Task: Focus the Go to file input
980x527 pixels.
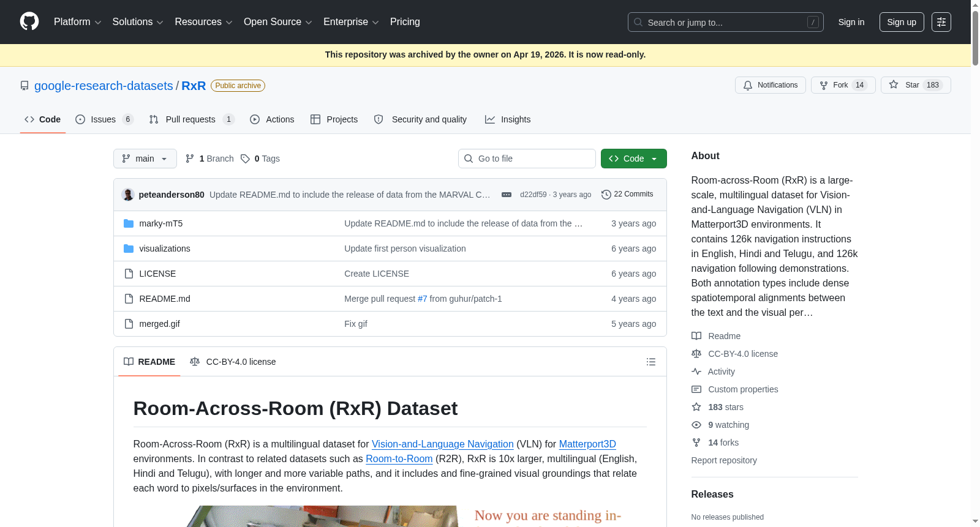Action: [x=527, y=159]
